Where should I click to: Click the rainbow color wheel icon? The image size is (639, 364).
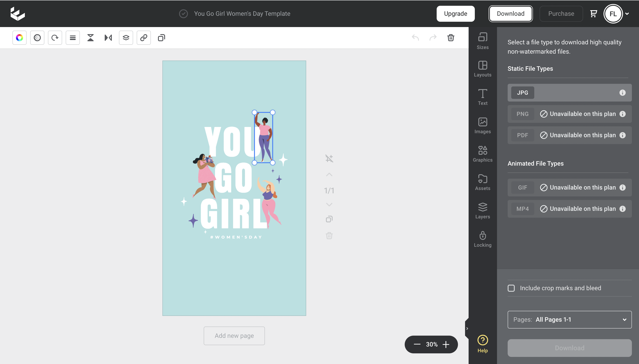point(20,37)
